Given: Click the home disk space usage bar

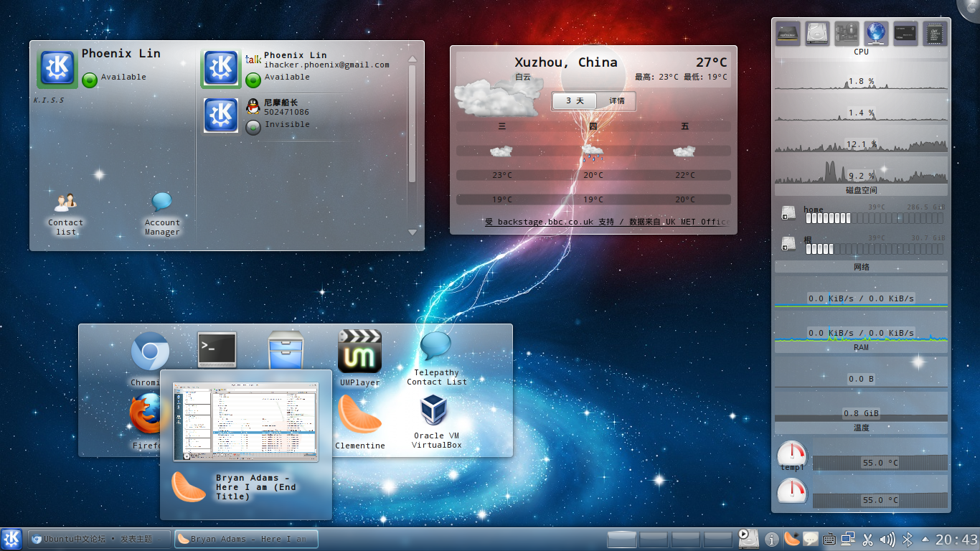Looking at the screenshot, I should pyautogui.click(x=875, y=218).
